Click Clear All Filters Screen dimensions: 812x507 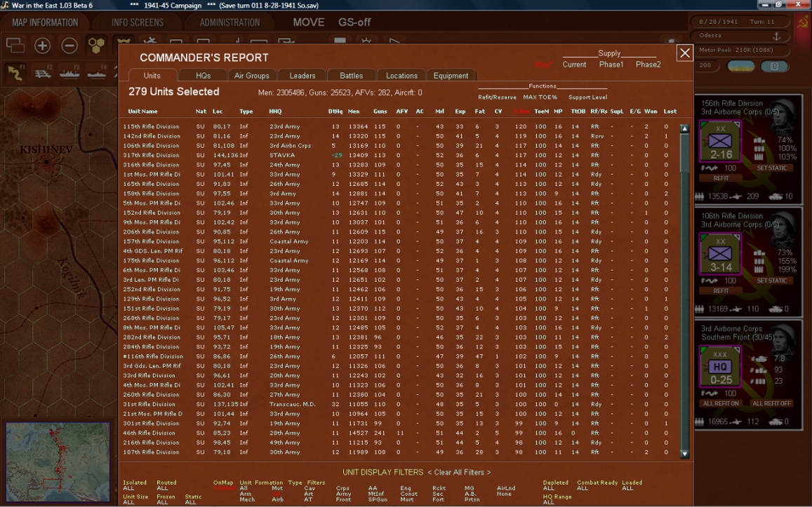click(459, 473)
